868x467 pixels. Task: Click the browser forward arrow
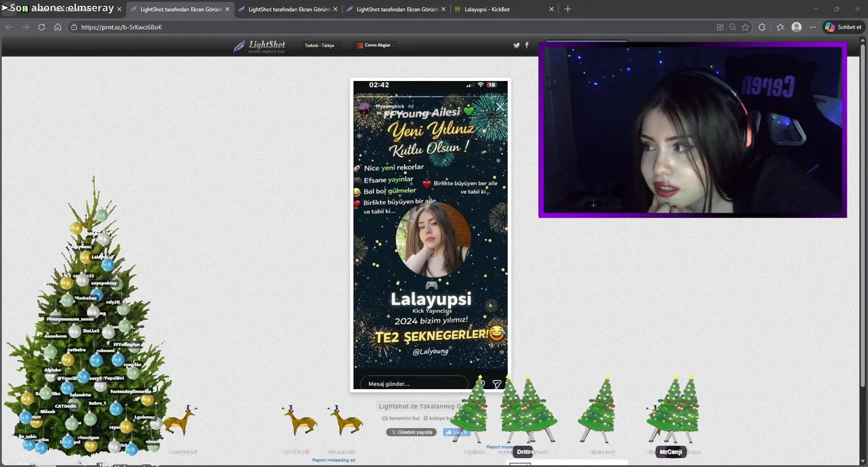(25, 27)
